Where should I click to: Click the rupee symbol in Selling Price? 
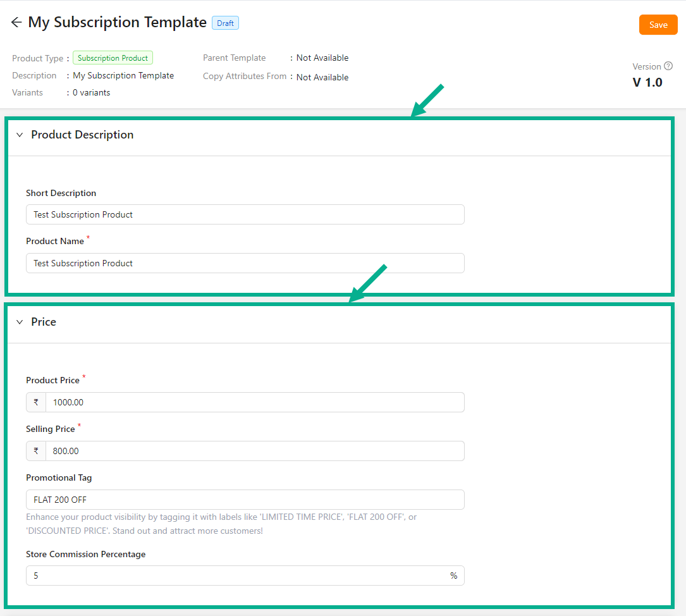[x=36, y=451]
